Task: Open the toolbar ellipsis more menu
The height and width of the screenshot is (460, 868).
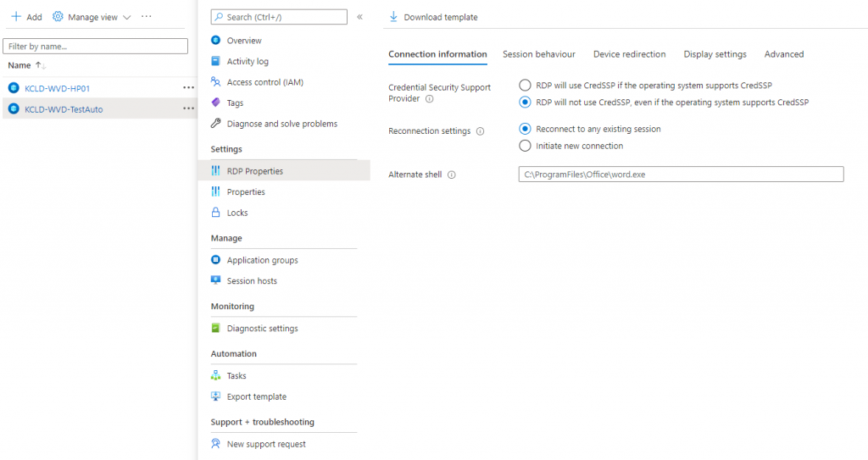Action: point(146,17)
